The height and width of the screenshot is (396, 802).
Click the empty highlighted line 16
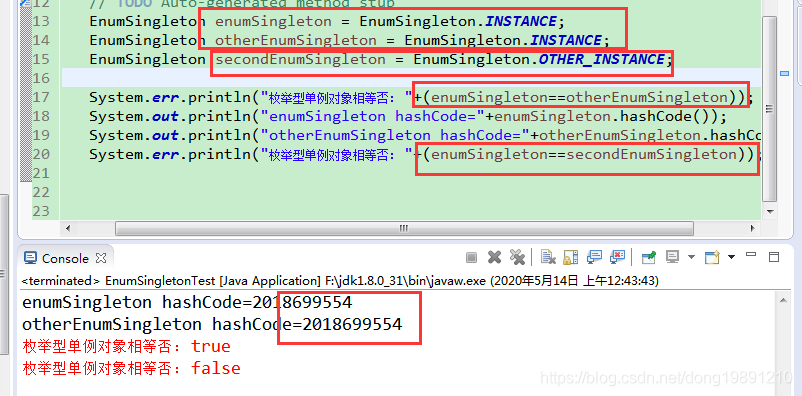410,78
